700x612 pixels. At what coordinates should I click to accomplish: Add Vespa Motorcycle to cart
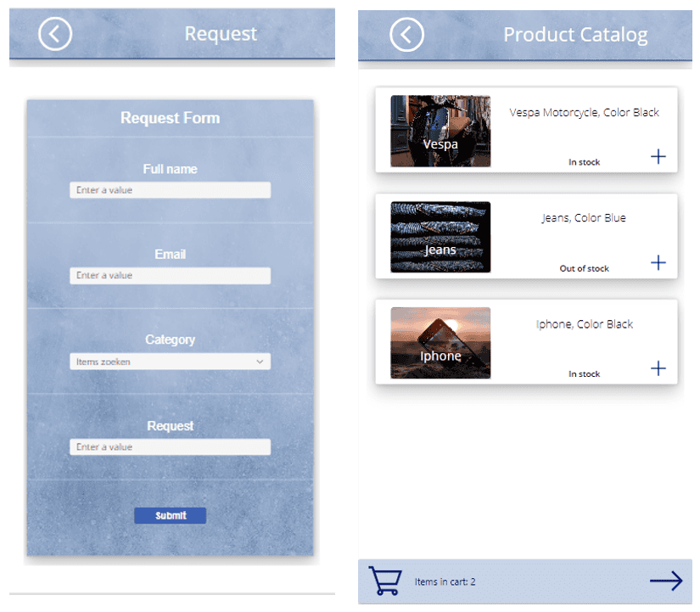pyautogui.click(x=658, y=156)
